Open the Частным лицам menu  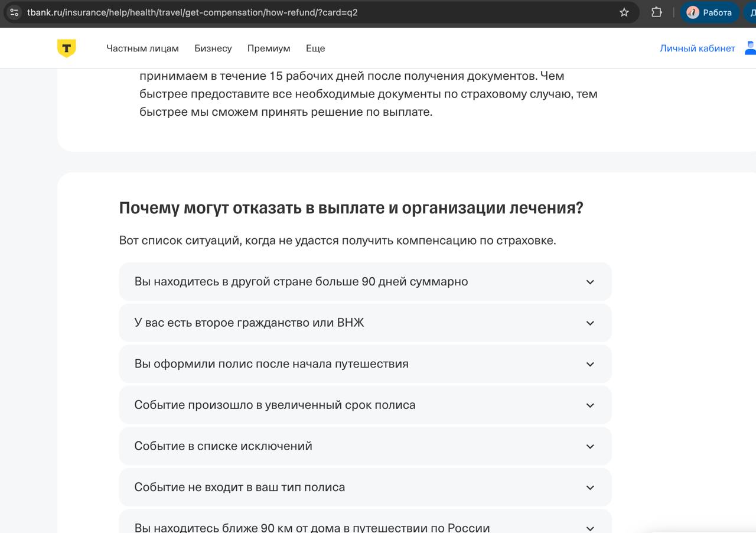pyautogui.click(x=142, y=48)
